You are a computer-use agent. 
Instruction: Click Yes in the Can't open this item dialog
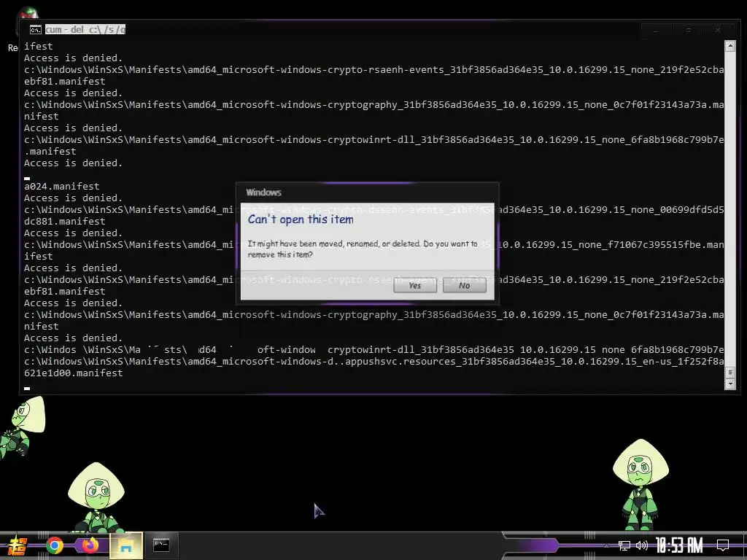point(415,285)
